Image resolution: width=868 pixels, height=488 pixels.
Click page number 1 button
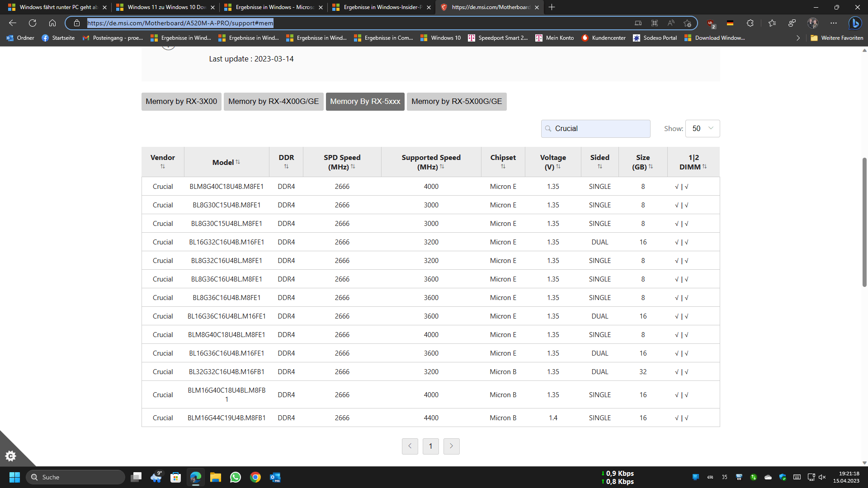(x=430, y=446)
